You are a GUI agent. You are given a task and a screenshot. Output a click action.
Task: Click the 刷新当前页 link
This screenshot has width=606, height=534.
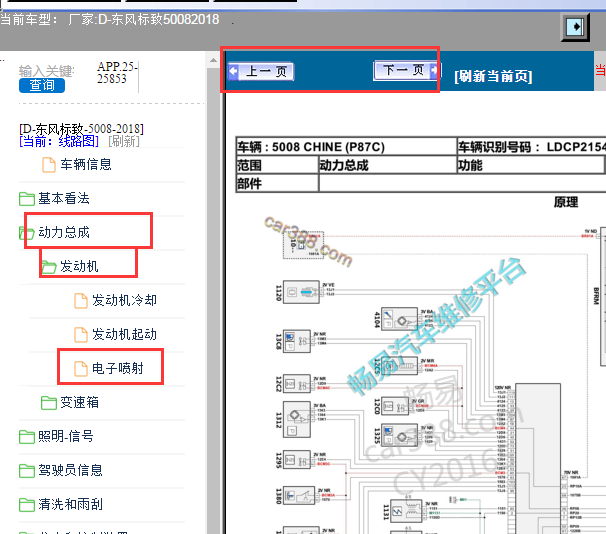493,76
